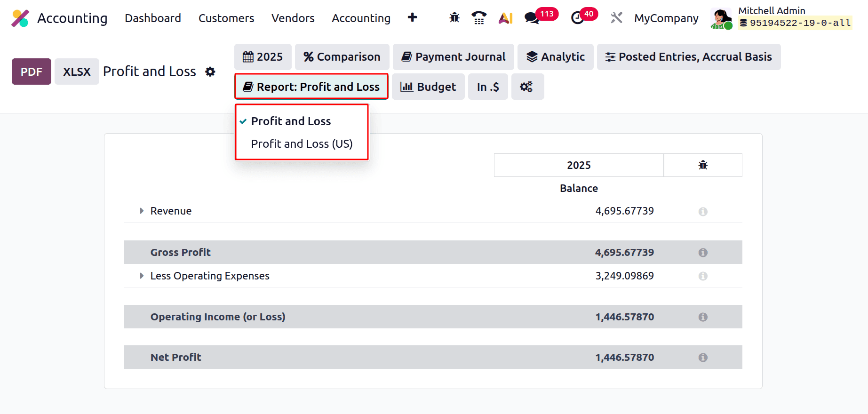Click the Operating Income (or Loss) label
This screenshot has height=414, width=868.
tap(218, 317)
